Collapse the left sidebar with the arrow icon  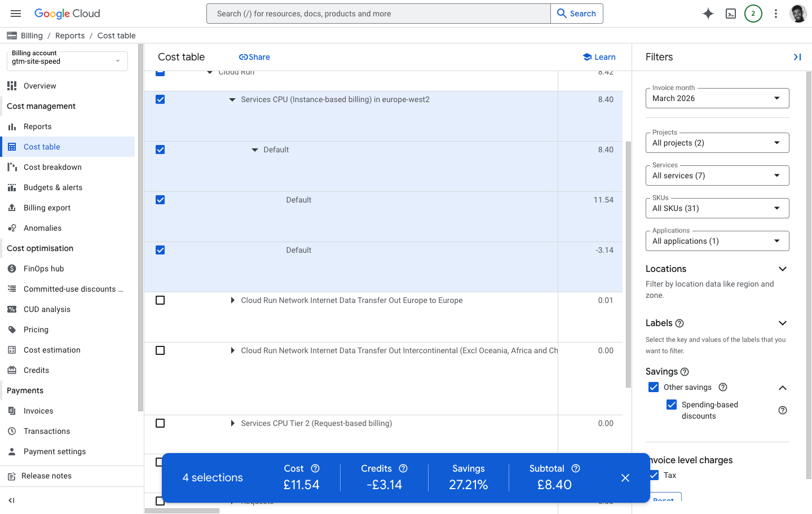pos(12,500)
